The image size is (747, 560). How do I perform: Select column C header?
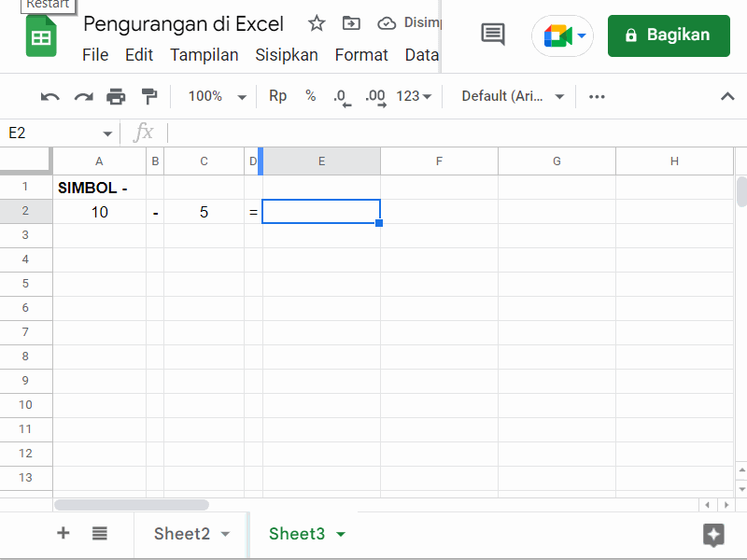[x=204, y=161]
